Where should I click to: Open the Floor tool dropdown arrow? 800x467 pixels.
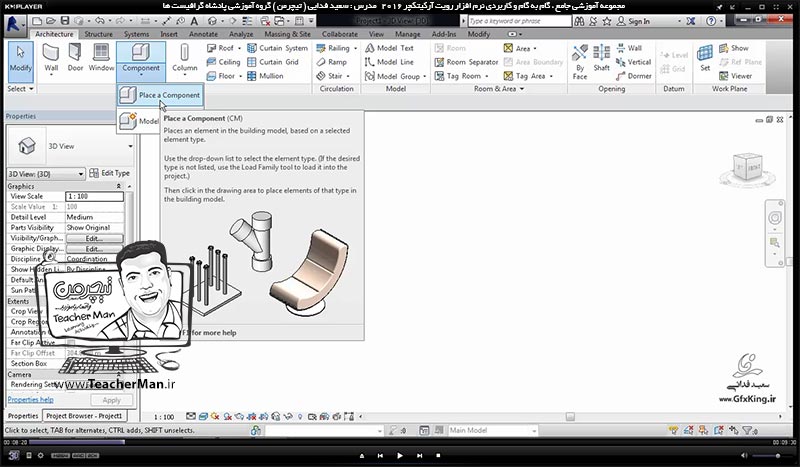click(240, 77)
